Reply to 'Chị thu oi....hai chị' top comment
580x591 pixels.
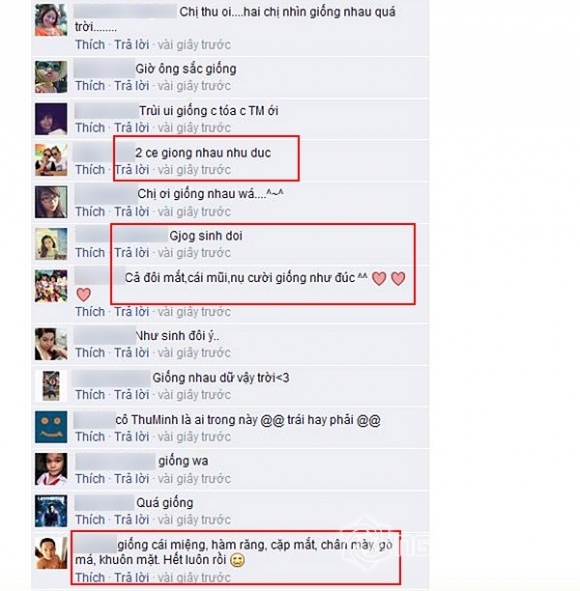click(x=132, y=44)
